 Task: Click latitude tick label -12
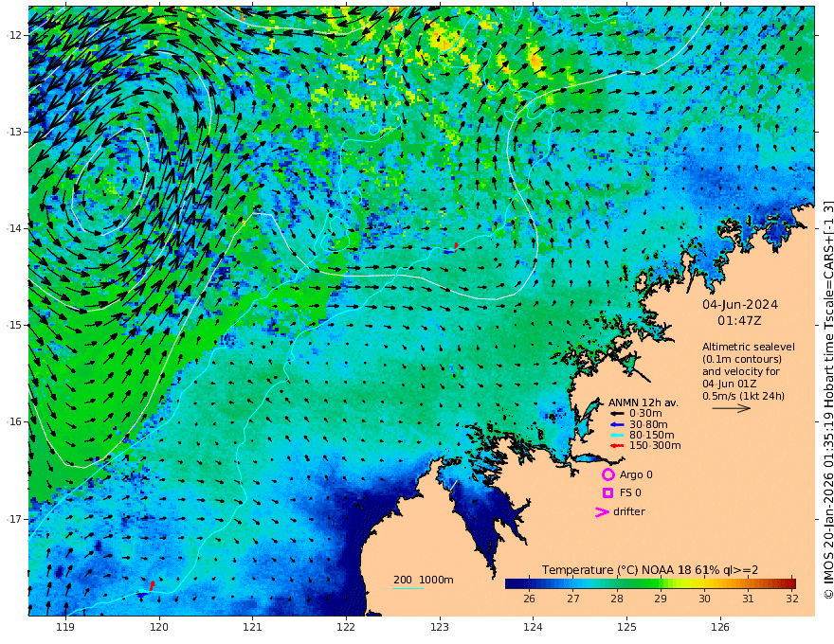tap(13, 35)
